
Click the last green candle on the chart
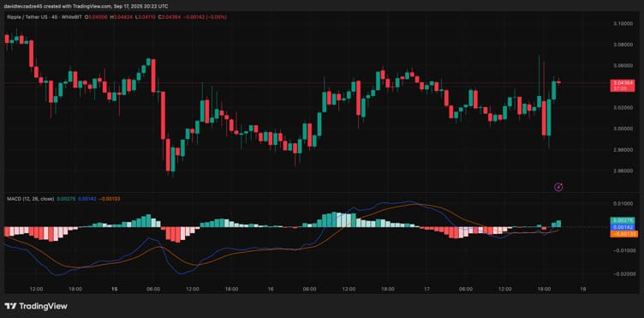coord(553,90)
